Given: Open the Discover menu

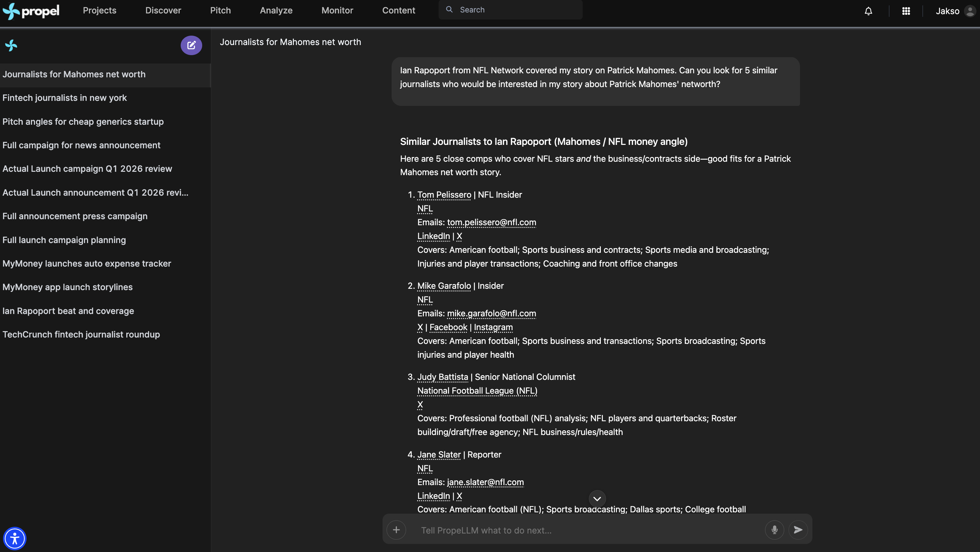Looking at the screenshot, I should [x=163, y=10].
